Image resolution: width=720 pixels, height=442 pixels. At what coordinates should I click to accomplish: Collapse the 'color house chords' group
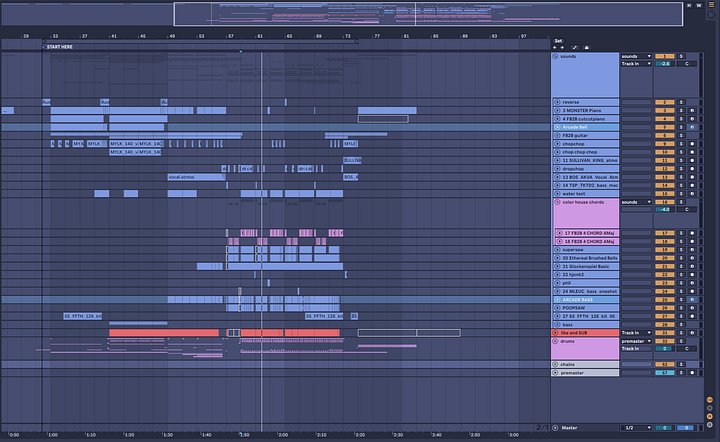click(x=557, y=202)
